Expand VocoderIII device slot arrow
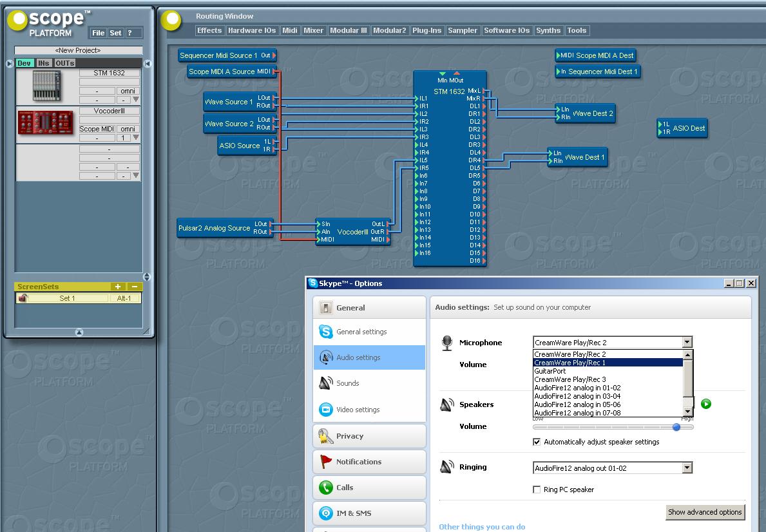This screenshot has width=766, height=532. [136, 138]
